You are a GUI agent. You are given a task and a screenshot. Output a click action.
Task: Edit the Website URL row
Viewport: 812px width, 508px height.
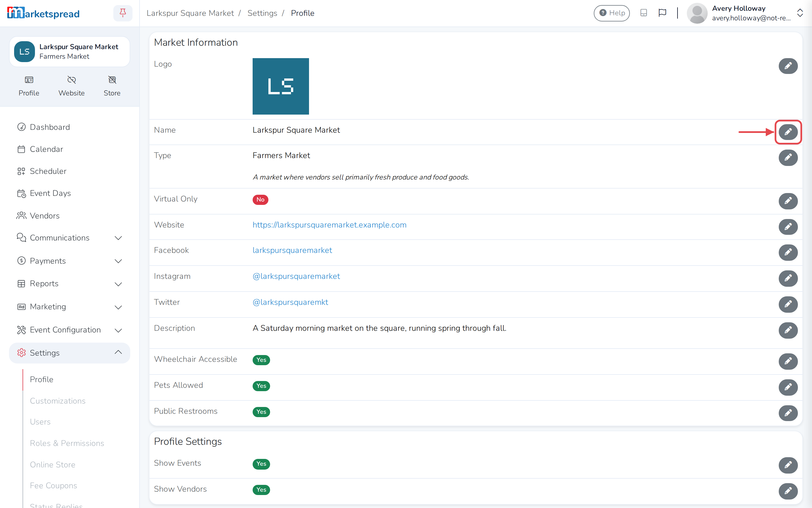coord(788,227)
